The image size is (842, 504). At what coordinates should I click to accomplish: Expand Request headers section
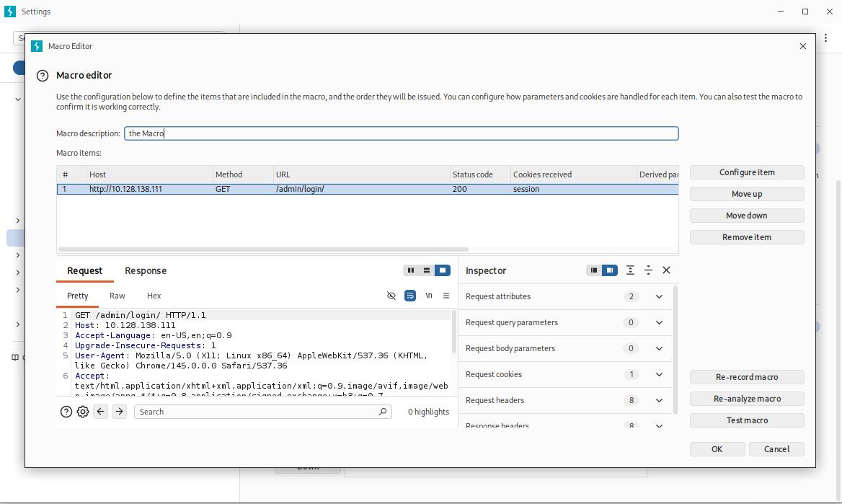pyautogui.click(x=658, y=400)
